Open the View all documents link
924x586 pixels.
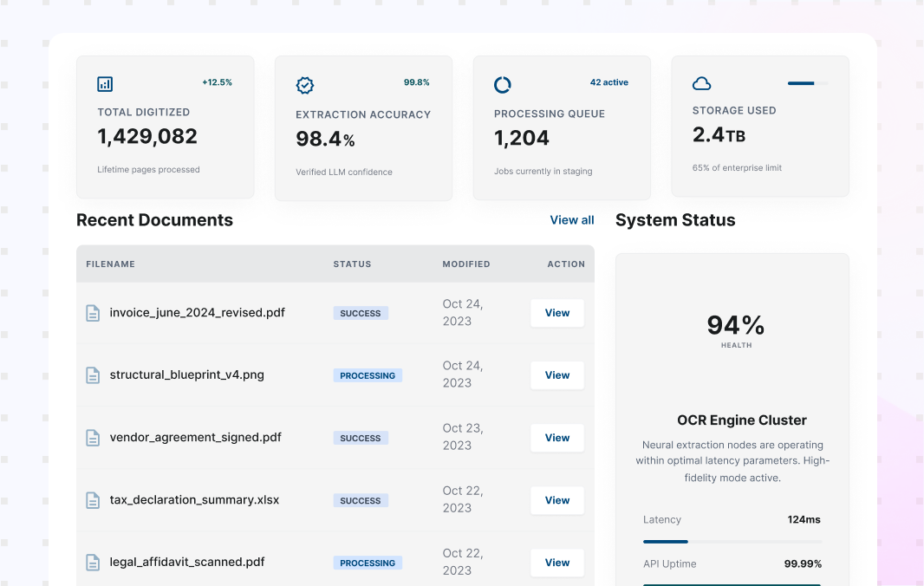tap(571, 220)
